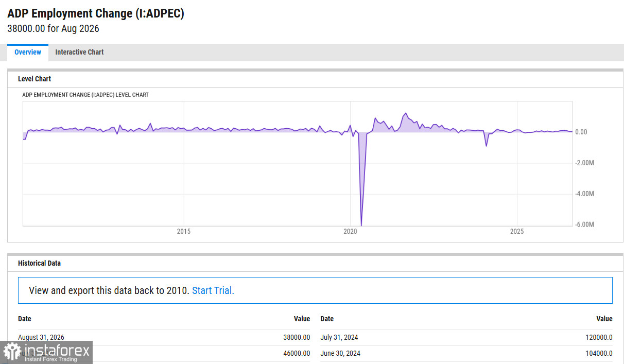Click the Level Chart section header

coord(34,79)
